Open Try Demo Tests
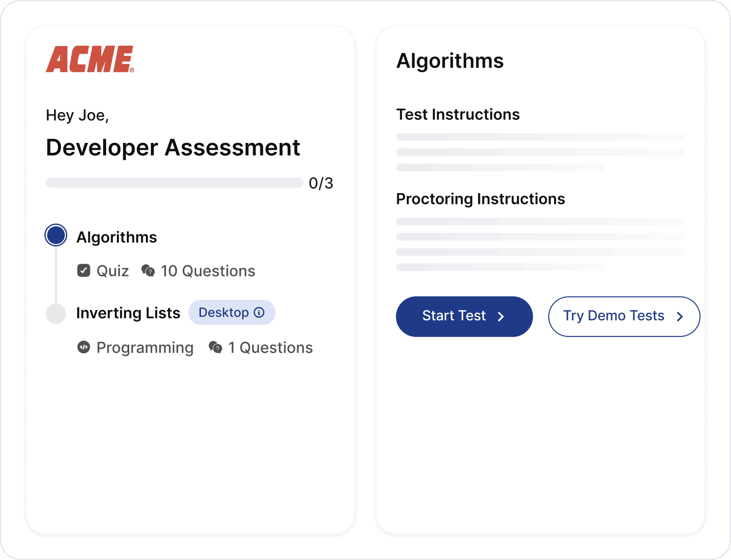Screen dimensions: 731x560 [614, 316]
